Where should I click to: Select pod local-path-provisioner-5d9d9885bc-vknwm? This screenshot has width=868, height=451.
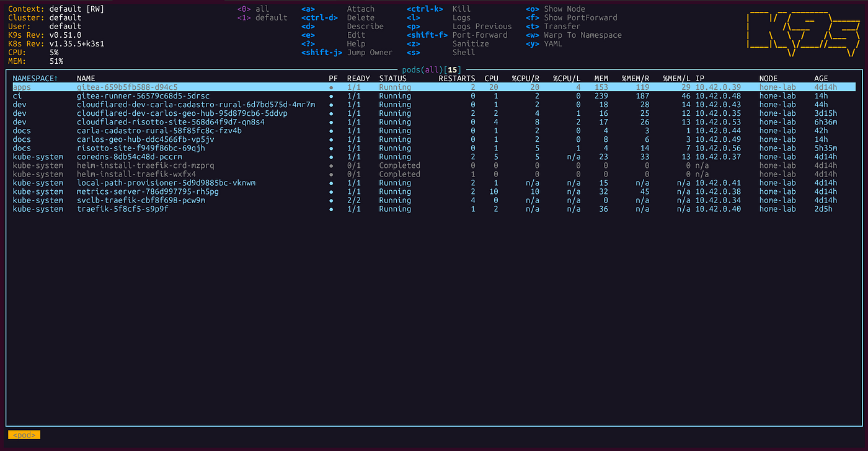[x=434, y=183]
